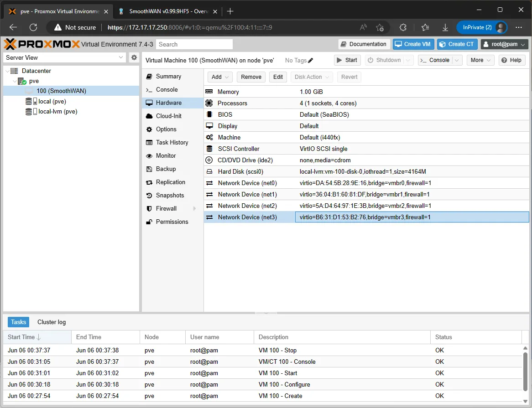Click the Help button
532x408 pixels.
(511, 60)
